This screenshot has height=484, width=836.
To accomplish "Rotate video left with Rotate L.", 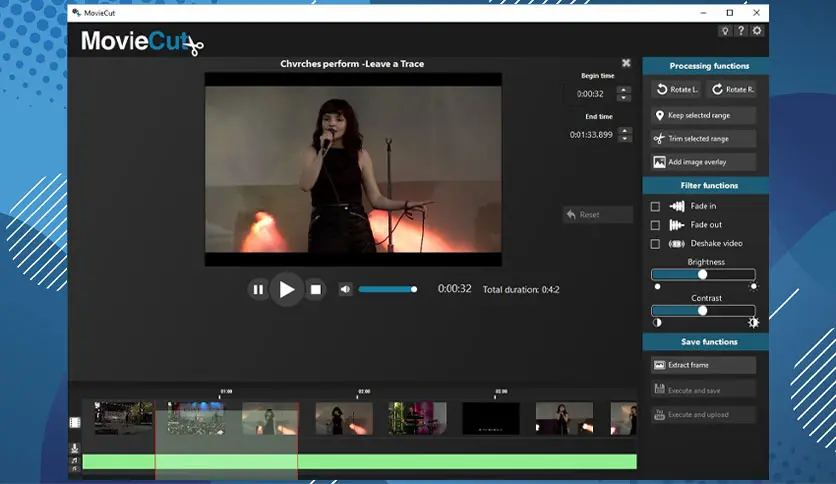I will pyautogui.click(x=677, y=89).
